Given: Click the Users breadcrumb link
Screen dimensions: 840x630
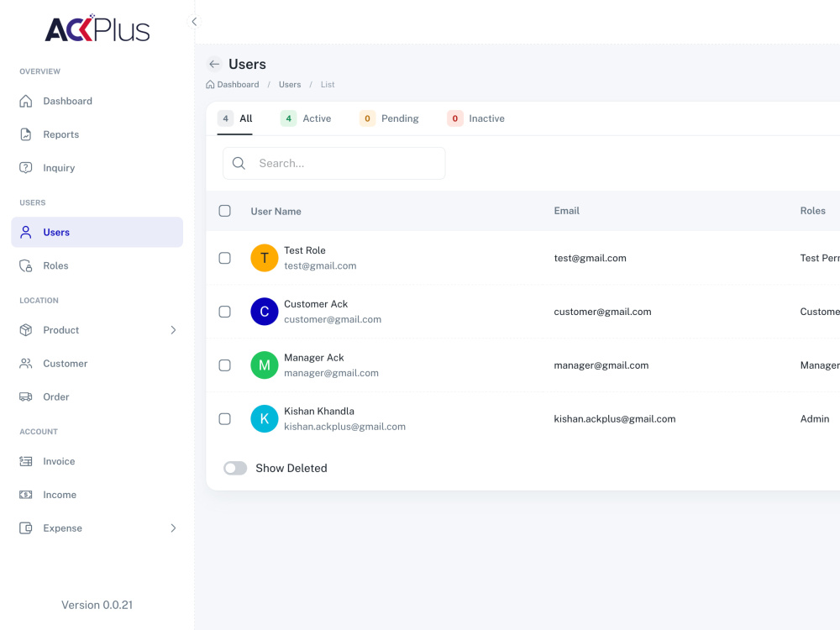Looking at the screenshot, I should coord(290,85).
